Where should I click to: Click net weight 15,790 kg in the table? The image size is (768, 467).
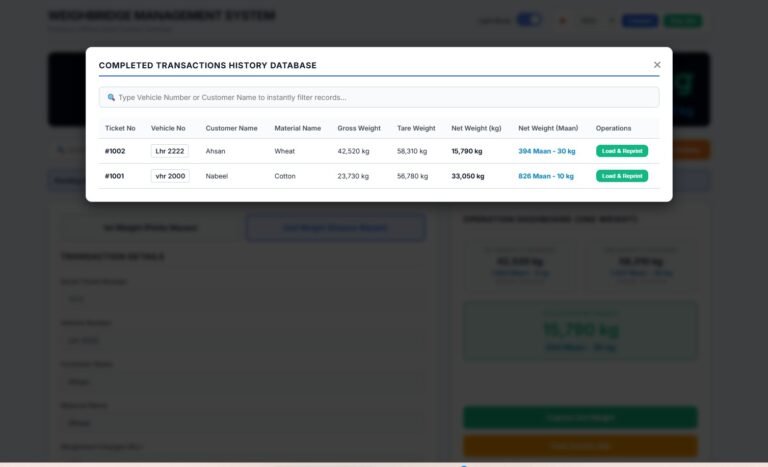(467, 151)
